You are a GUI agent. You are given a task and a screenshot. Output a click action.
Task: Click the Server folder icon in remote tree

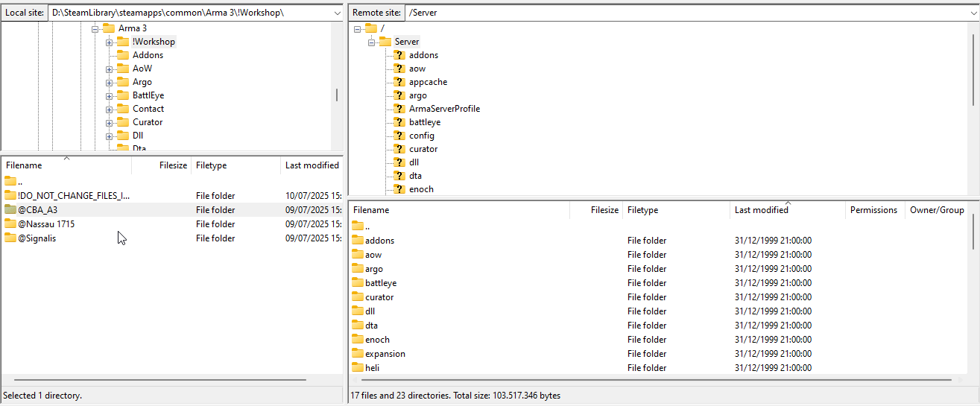[x=385, y=42]
